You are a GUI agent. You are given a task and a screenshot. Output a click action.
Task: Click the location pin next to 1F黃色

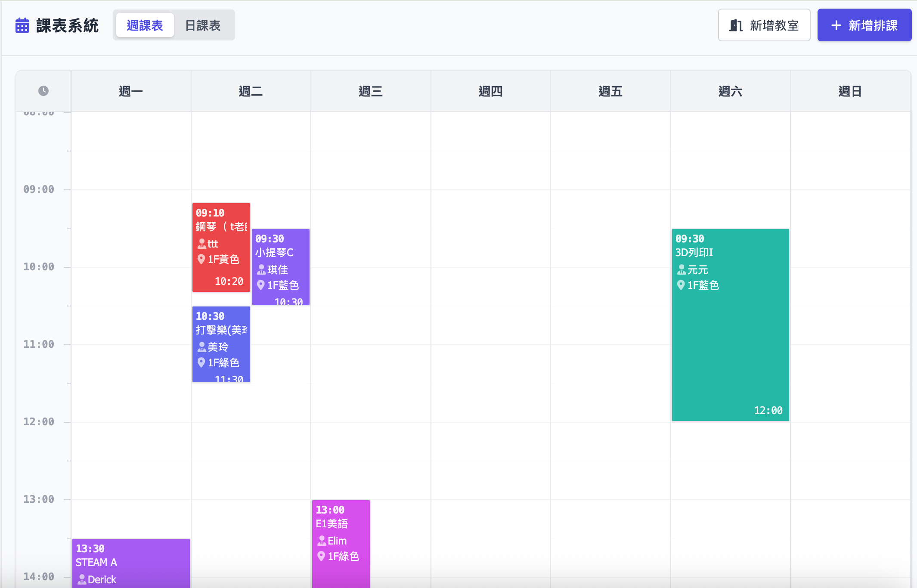point(201,259)
